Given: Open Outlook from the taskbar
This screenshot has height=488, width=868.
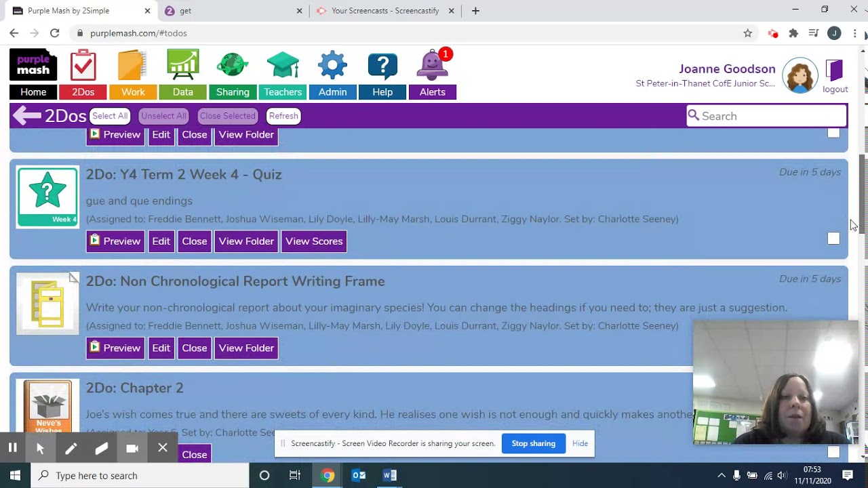Looking at the screenshot, I should 359,475.
